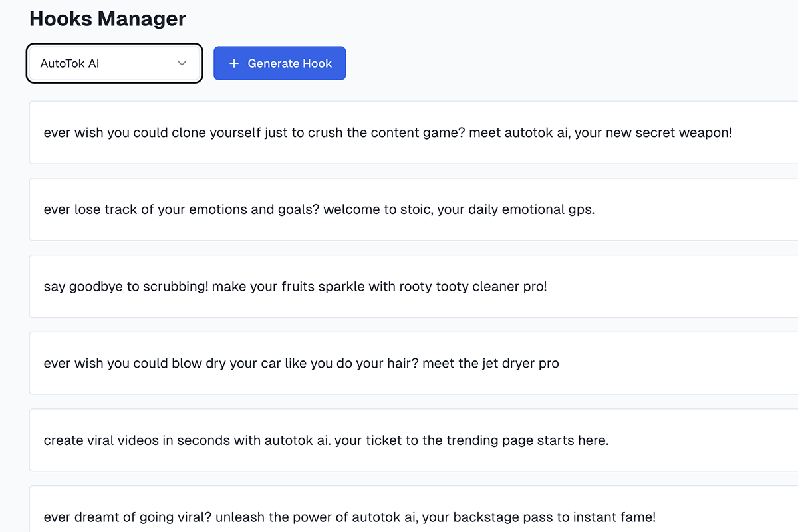Viewport: 798px width, 532px height.
Task: Open the AutoTok AI product dropdown
Action: [114, 63]
